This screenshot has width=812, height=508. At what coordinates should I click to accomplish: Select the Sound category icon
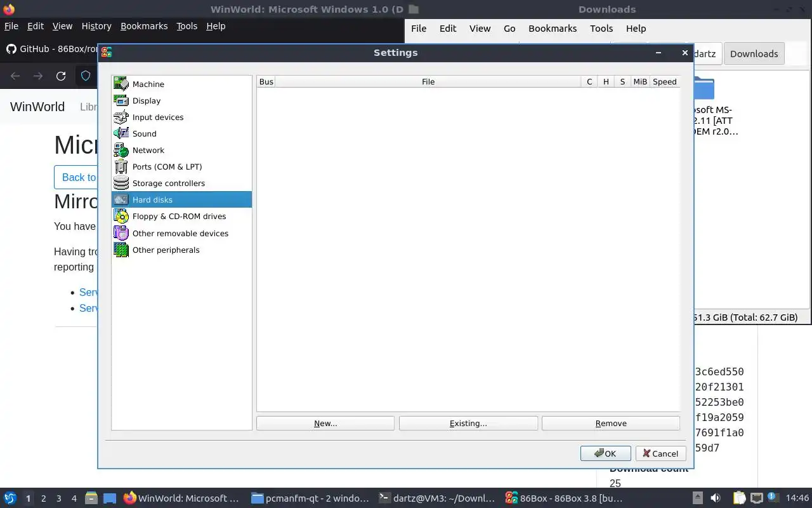[x=121, y=133]
